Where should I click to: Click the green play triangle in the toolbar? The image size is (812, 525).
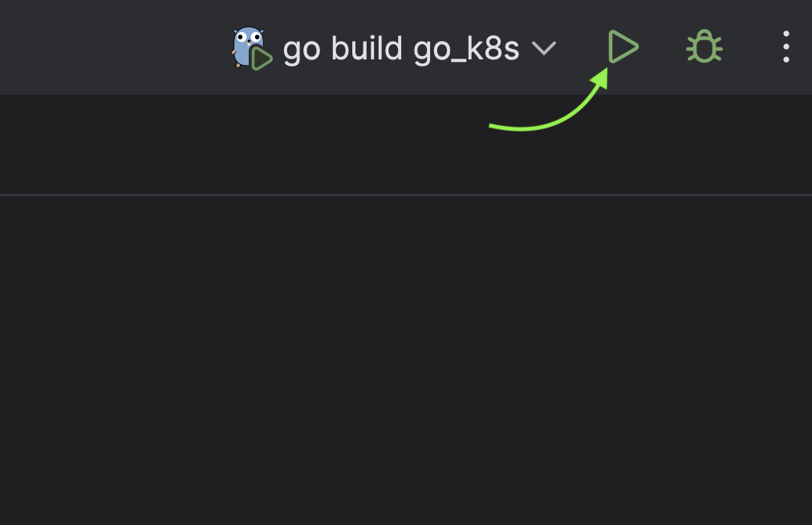(x=623, y=47)
